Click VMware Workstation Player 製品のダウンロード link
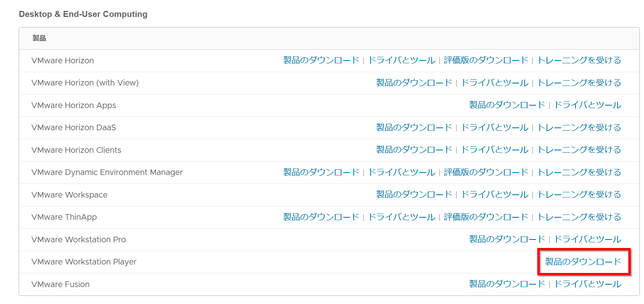Viewport: 644px width, 304px height. click(583, 262)
